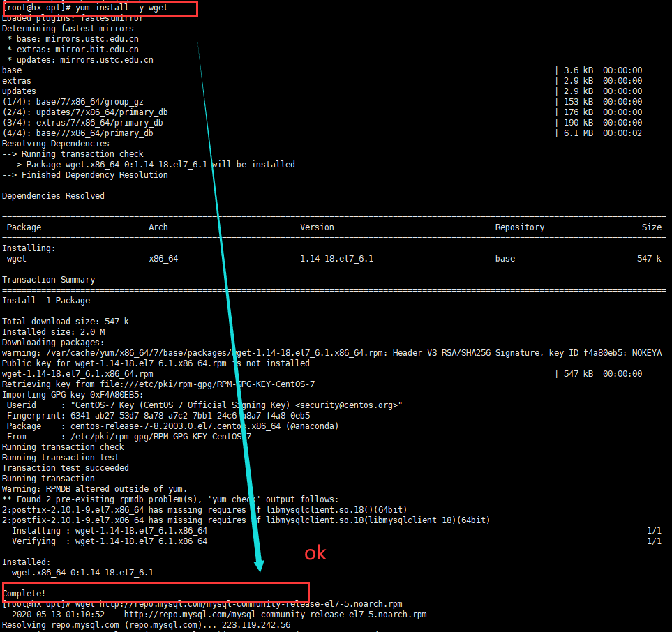Viewport: 672px width, 632px height.
Task: Select the wget.x86_64 entry in the Installing table
Action: (19, 258)
